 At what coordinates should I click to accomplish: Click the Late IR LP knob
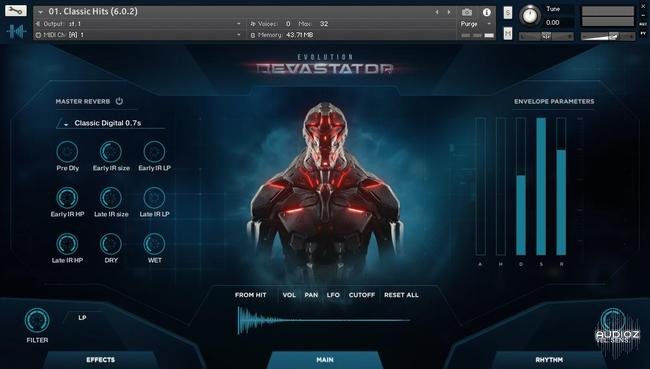coord(154,197)
